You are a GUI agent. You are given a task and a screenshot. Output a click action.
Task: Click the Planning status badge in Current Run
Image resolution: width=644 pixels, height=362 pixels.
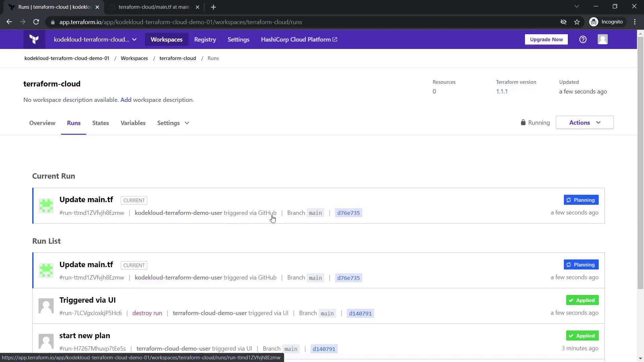(x=581, y=200)
